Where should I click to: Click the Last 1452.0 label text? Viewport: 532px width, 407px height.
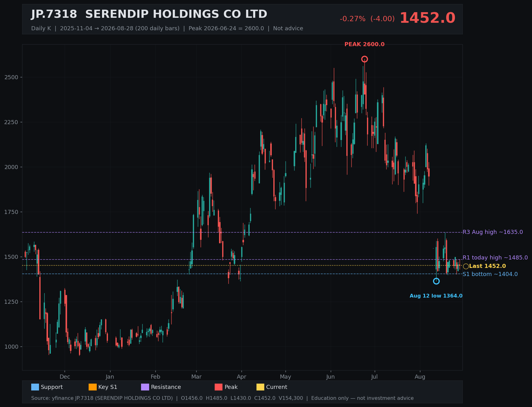pos(487,266)
